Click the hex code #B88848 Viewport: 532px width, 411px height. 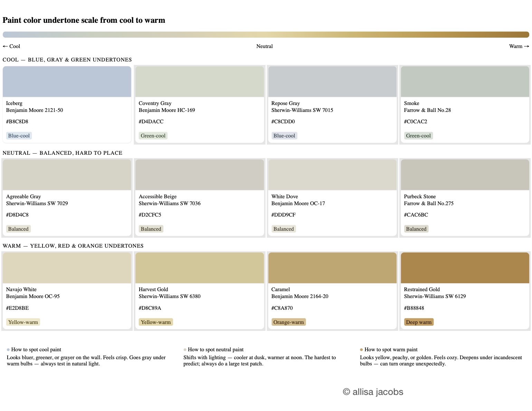click(414, 308)
